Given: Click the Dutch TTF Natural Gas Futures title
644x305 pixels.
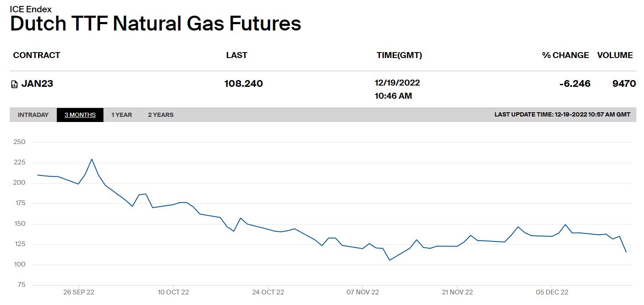Looking at the screenshot, I should pos(155,24).
